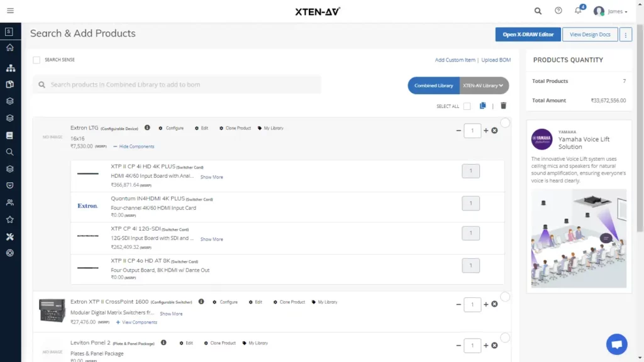This screenshot has width=644, height=362.
Task: Clone the Leviton Panel 2 product
Action: pos(219,343)
